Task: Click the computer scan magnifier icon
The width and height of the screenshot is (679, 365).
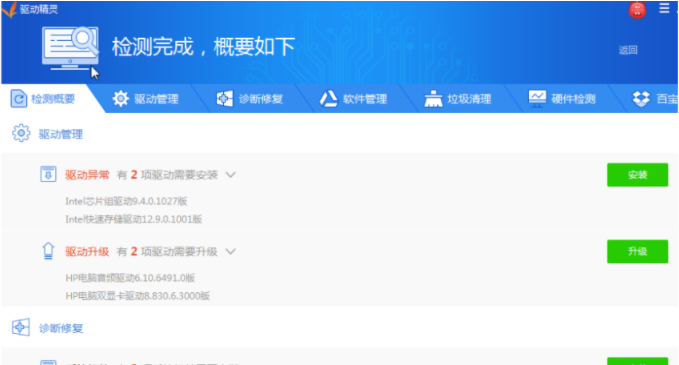Action: click(70, 49)
